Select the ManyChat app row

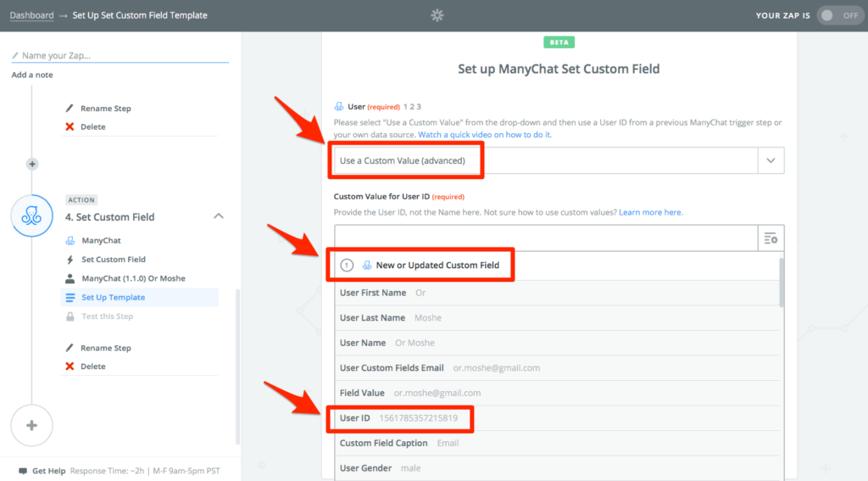140,241
